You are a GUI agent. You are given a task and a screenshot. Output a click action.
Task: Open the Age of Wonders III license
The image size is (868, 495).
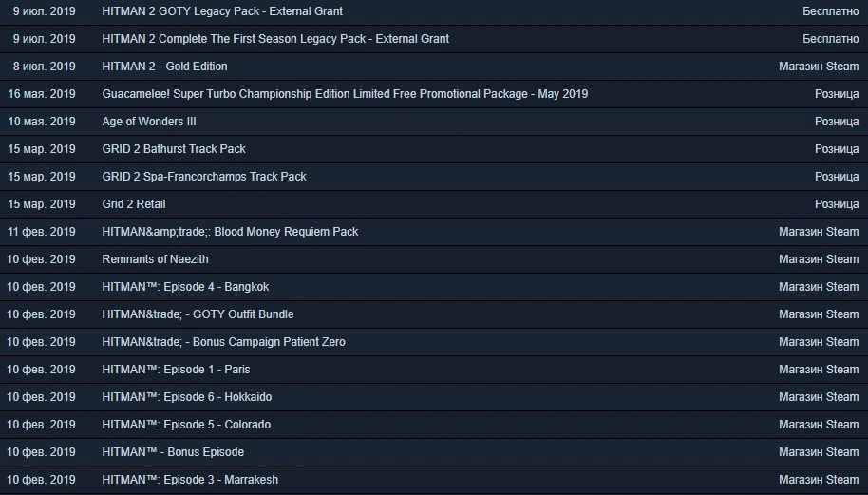click(149, 122)
